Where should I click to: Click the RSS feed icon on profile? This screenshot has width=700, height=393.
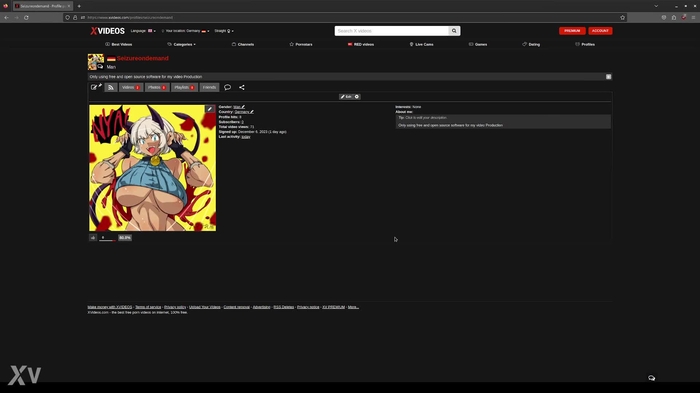click(111, 88)
